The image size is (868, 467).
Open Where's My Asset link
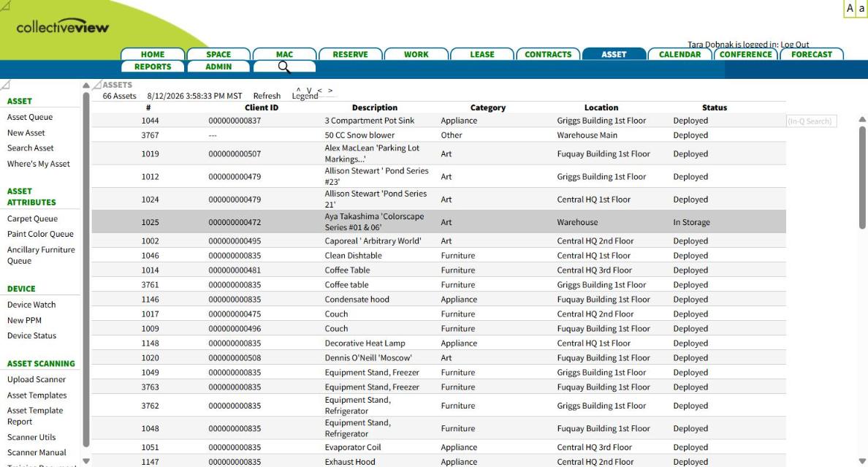(39, 164)
